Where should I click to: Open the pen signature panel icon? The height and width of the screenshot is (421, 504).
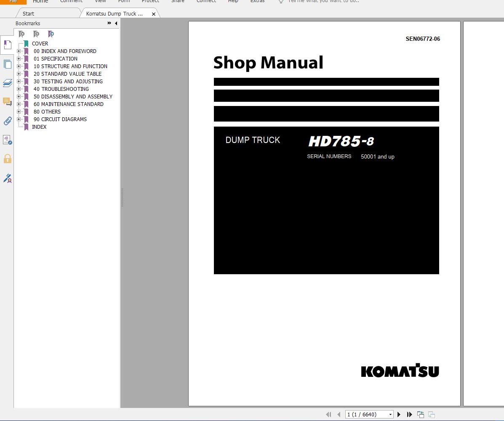pyautogui.click(x=8, y=178)
